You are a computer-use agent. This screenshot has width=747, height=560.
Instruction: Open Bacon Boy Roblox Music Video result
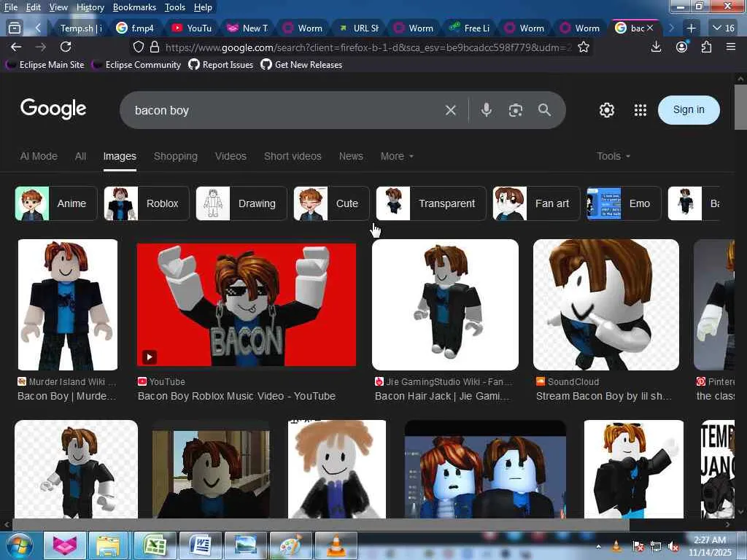(x=236, y=396)
